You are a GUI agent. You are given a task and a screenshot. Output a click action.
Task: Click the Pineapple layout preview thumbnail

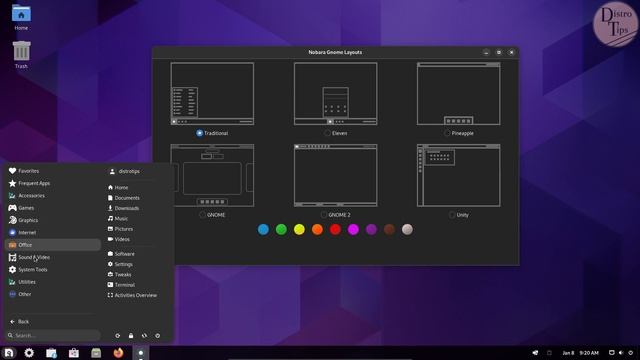click(458, 93)
